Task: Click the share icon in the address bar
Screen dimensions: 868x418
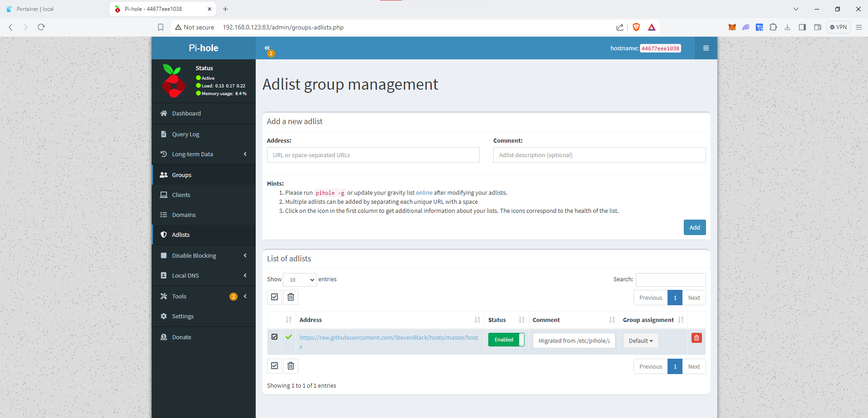Action: (x=620, y=27)
